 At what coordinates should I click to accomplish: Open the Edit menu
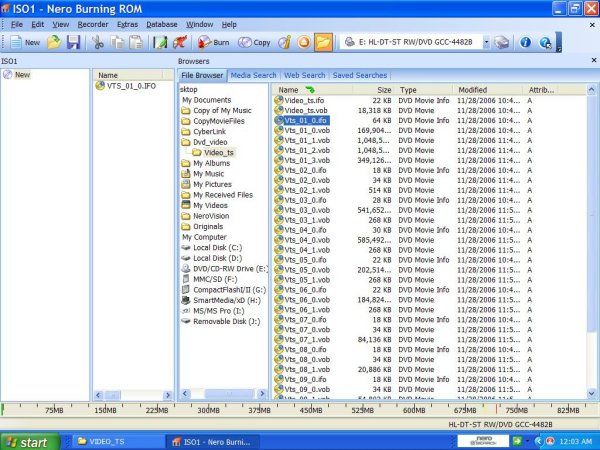click(x=38, y=24)
